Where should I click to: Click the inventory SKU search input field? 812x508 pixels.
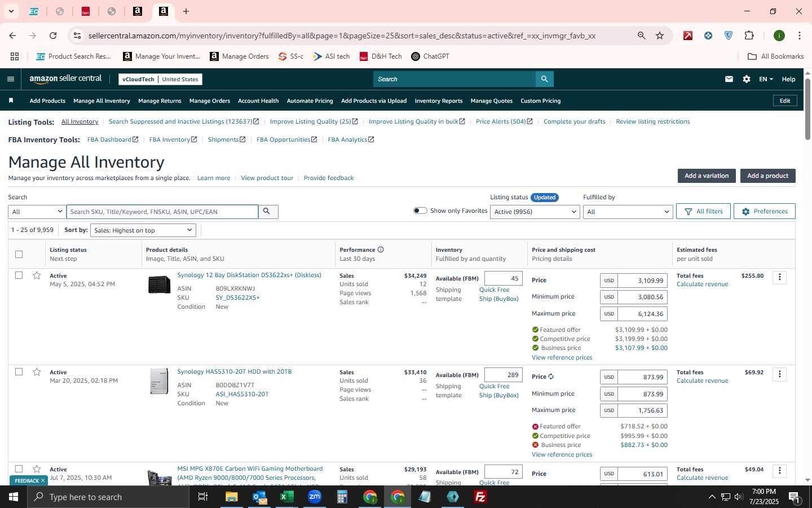(162, 212)
